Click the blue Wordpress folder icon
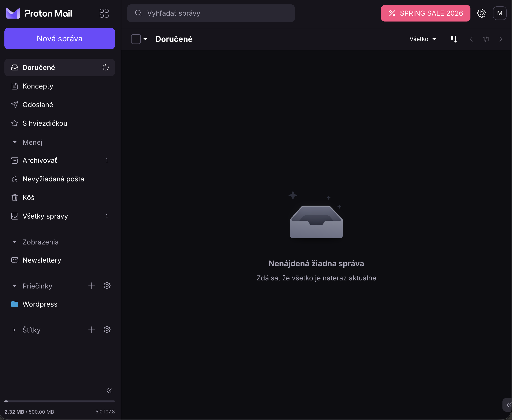The height and width of the screenshot is (420, 512). (x=15, y=304)
